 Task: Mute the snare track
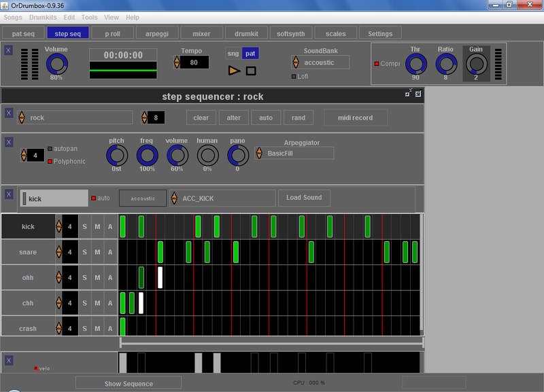pyautogui.click(x=97, y=252)
